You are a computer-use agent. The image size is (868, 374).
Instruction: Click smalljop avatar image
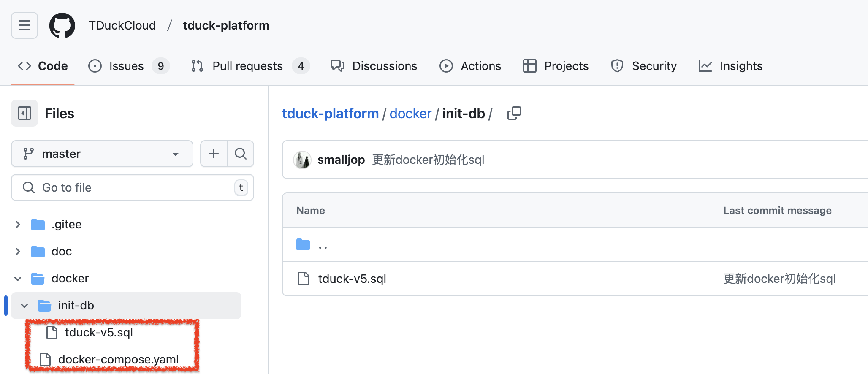point(302,160)
